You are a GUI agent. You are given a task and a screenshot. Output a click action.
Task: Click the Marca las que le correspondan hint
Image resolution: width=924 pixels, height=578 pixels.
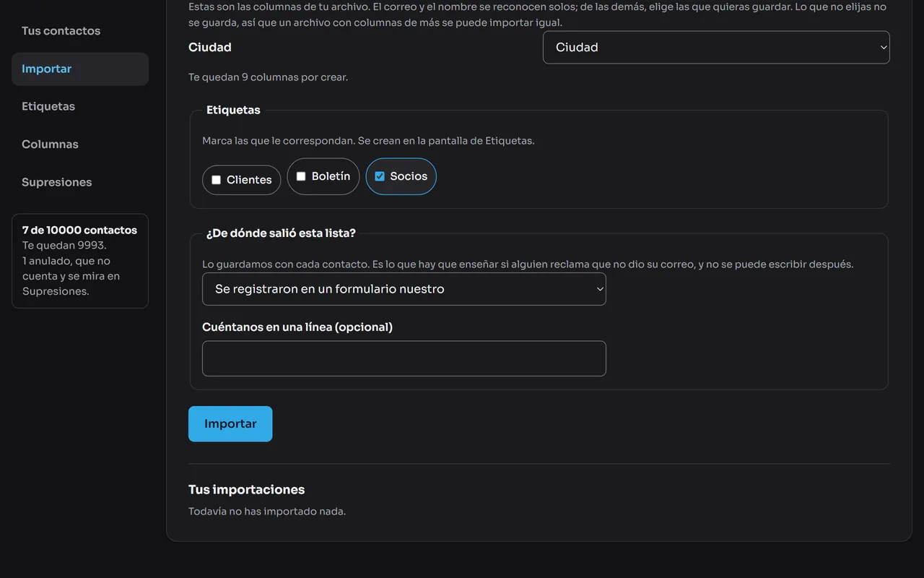(x=368, y=140)
